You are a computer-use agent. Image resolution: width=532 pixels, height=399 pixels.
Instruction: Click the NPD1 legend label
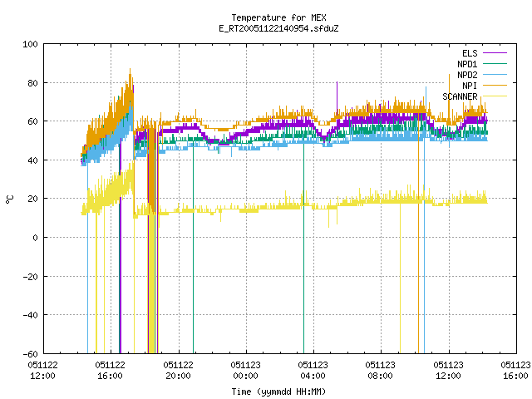(x=467, y=64)
